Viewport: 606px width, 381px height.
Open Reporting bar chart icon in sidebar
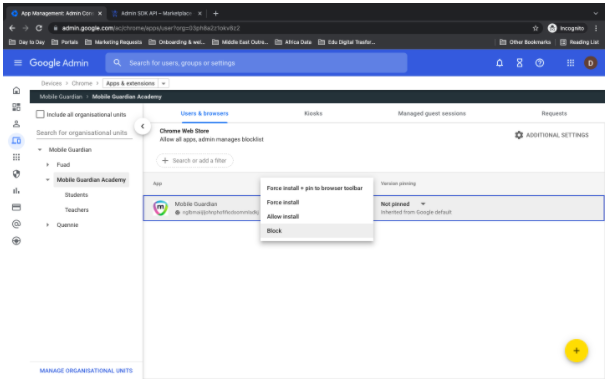pos(16,190)
